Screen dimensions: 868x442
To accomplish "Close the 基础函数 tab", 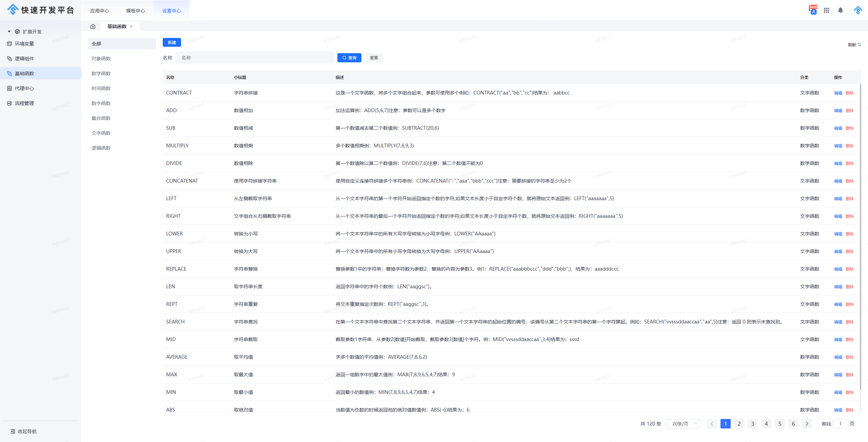I will coord(132,26).
